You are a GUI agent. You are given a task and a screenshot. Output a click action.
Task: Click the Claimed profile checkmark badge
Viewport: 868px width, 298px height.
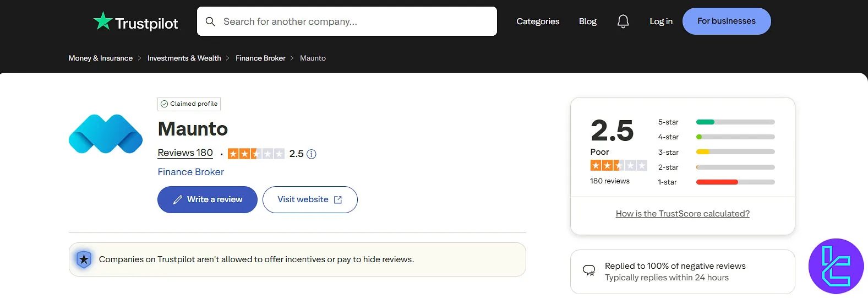click(x=189, y=104)
